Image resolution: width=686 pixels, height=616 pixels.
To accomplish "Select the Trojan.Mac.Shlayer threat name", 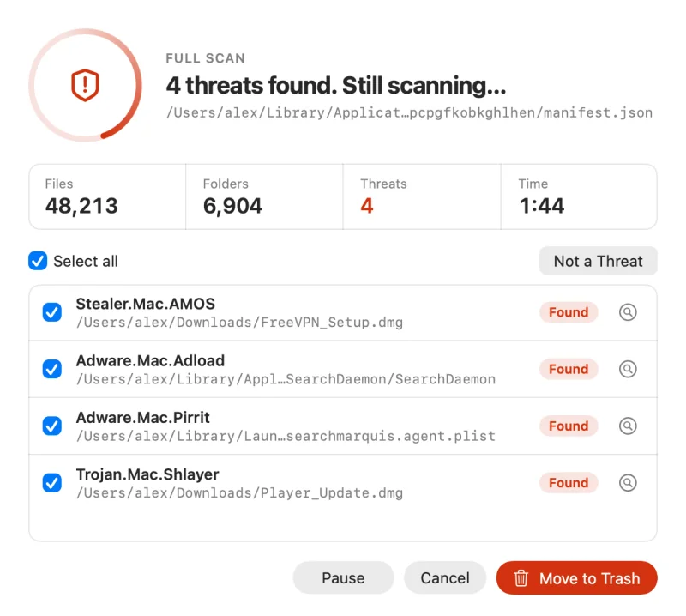I will 147,474.
